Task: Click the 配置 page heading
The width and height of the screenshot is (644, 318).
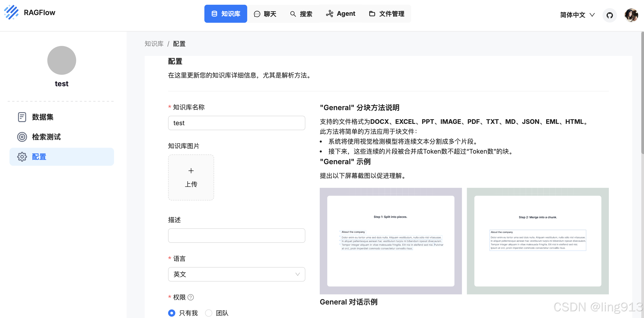Action: [175, 61]
